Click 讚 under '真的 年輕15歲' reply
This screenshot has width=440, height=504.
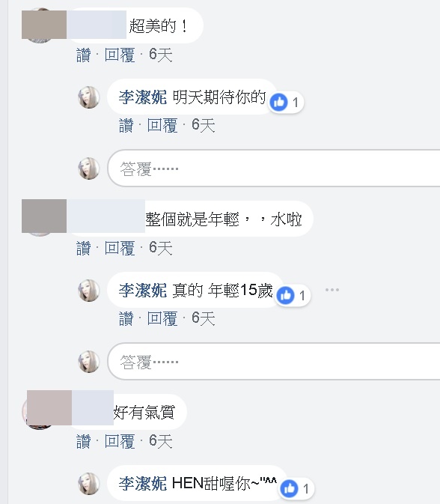click(126, 318)
